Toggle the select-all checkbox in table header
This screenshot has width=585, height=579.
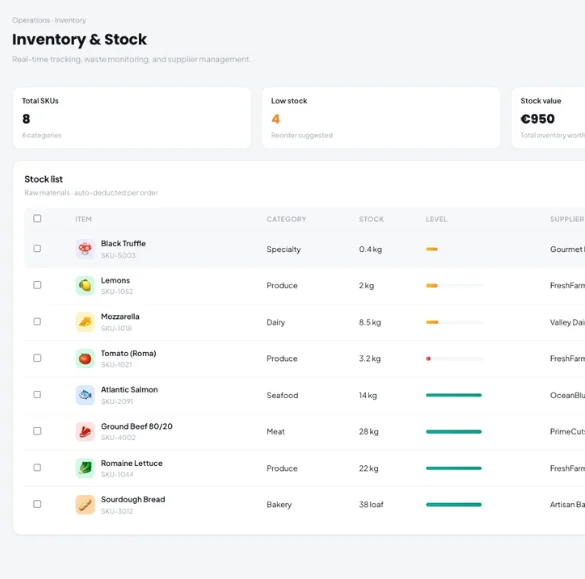tap(37, 218)
